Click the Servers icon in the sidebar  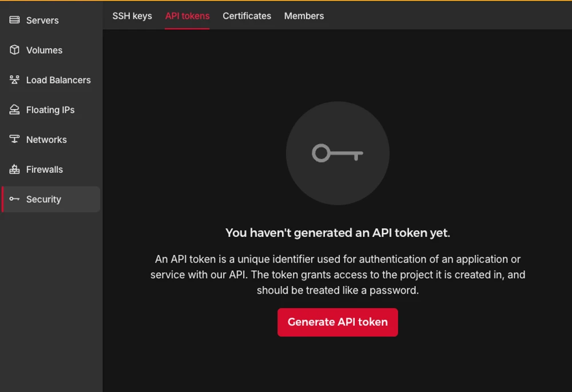coord(14,20)
